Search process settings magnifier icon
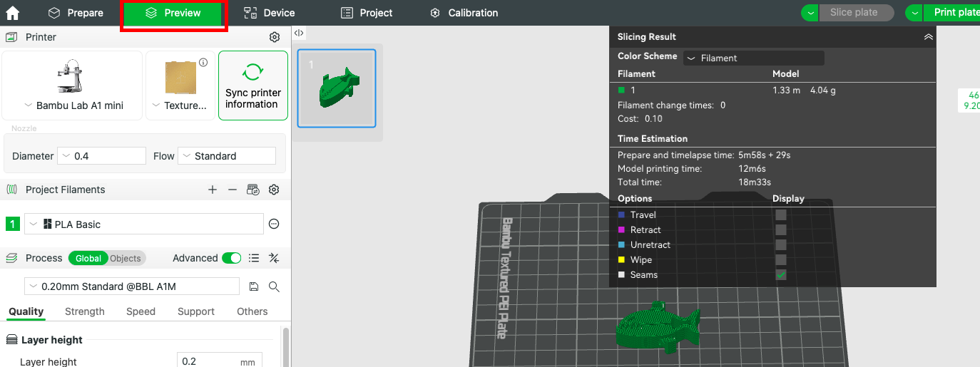Viewport: 980px width, 367px height. (274, 286)
